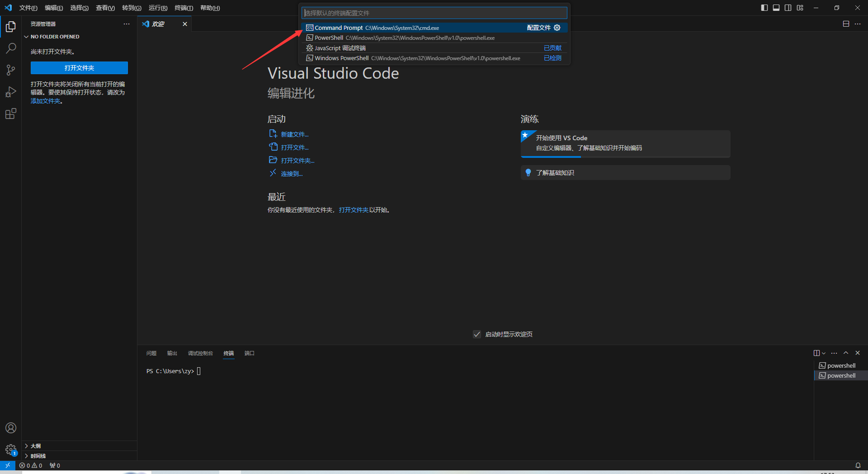
Task: Open the Extensions view
Action: 11,114
